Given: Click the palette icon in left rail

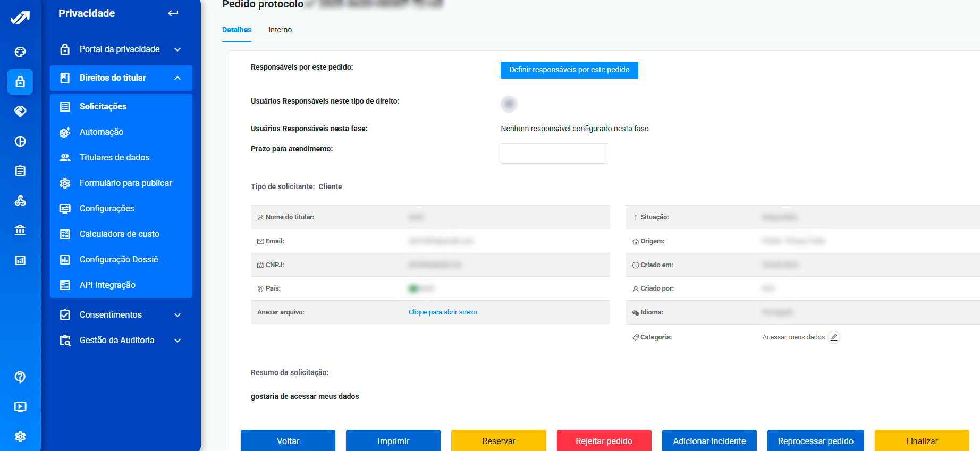Looking at the screenshot, I should click(20, 52).
